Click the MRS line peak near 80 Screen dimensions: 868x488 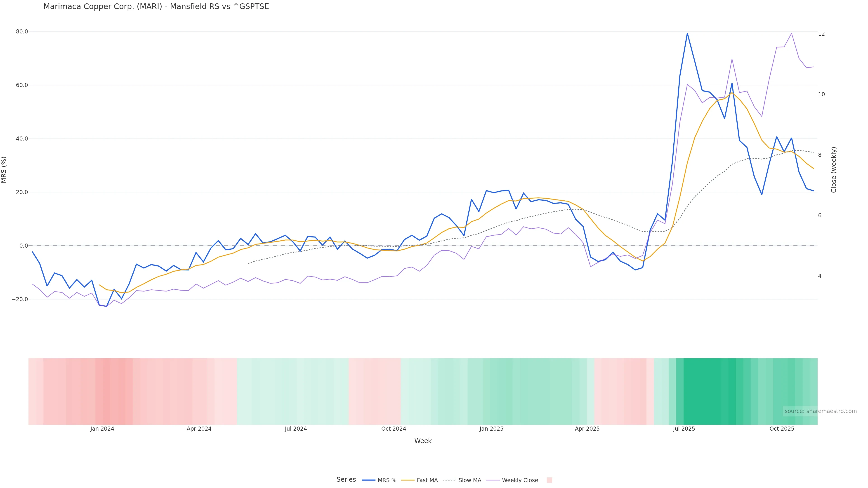(x=687, y=34)
